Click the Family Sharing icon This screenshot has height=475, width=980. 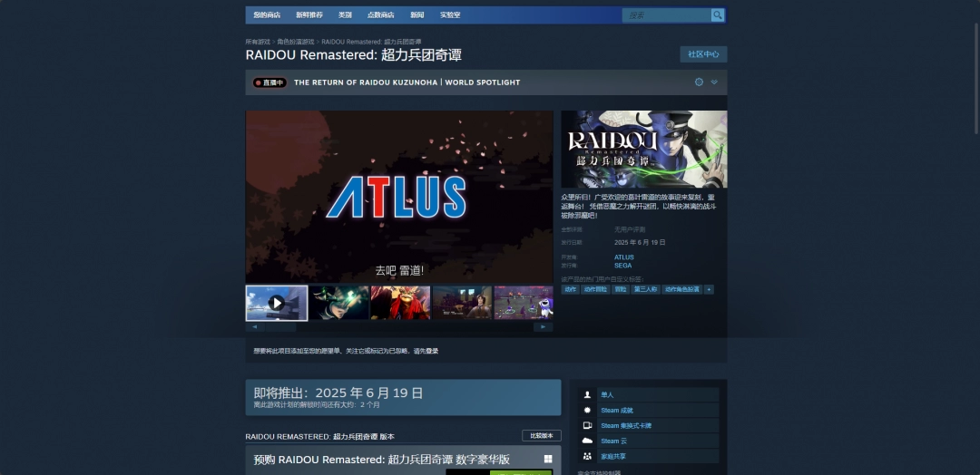[x=587, y=456]
